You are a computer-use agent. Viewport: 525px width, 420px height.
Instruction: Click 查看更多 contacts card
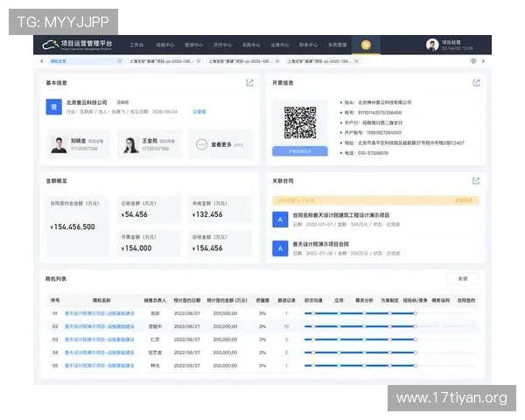click(x=221, y=144)
